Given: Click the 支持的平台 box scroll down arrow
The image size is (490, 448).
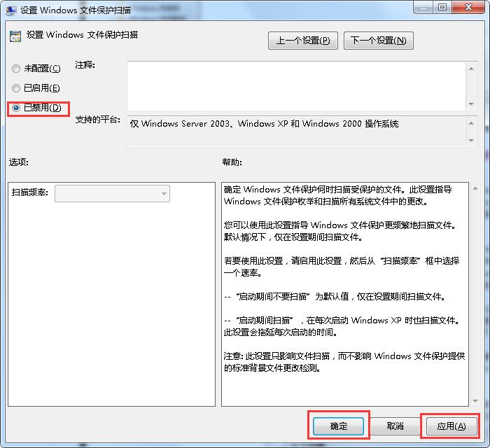Looking at the screenshot, I should coord(471,141).
